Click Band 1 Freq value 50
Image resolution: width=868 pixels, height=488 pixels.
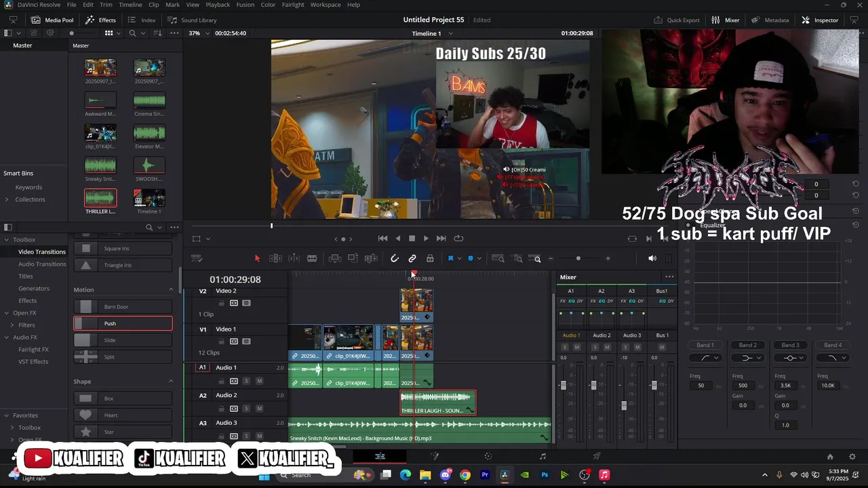tap(701, 386)
